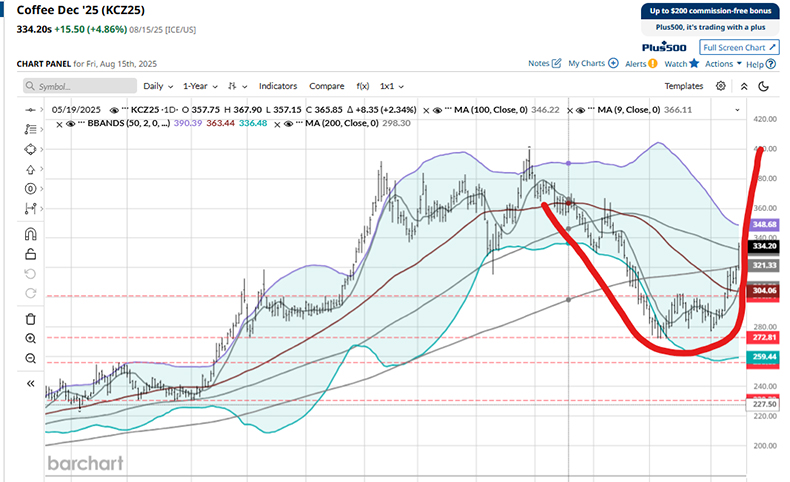Remove the BBANDS indicator with its X
Screen dimensions: 790x482
[60, 124]
